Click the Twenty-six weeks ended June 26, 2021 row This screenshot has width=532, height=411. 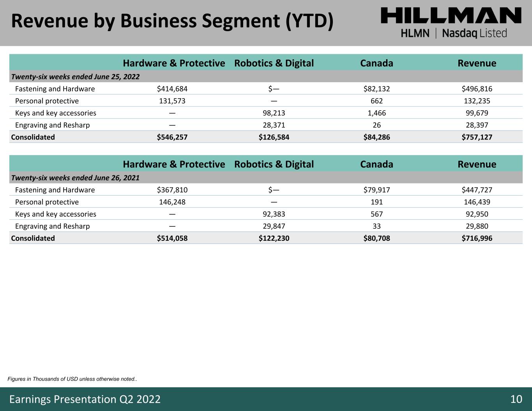tap(266, 178)
